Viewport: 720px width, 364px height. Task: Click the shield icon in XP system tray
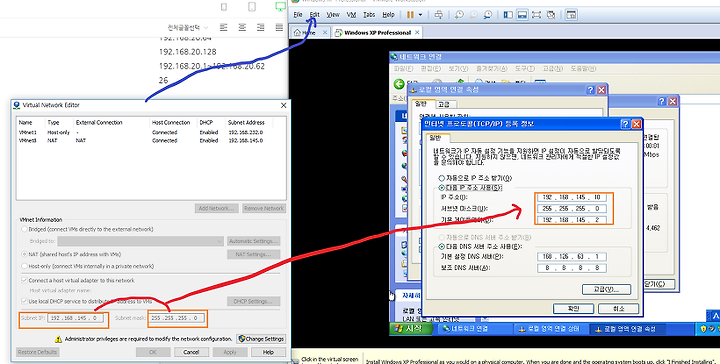pyautogui.click(x=703, y=329)
